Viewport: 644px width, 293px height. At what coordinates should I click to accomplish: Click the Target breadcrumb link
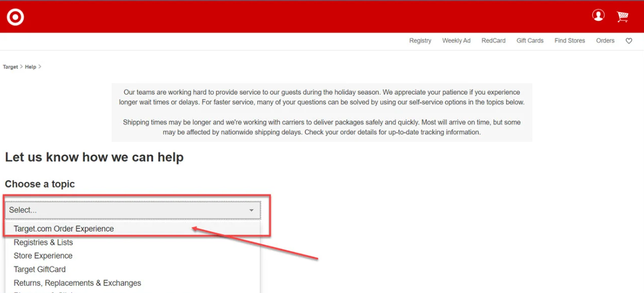point(10,67)
